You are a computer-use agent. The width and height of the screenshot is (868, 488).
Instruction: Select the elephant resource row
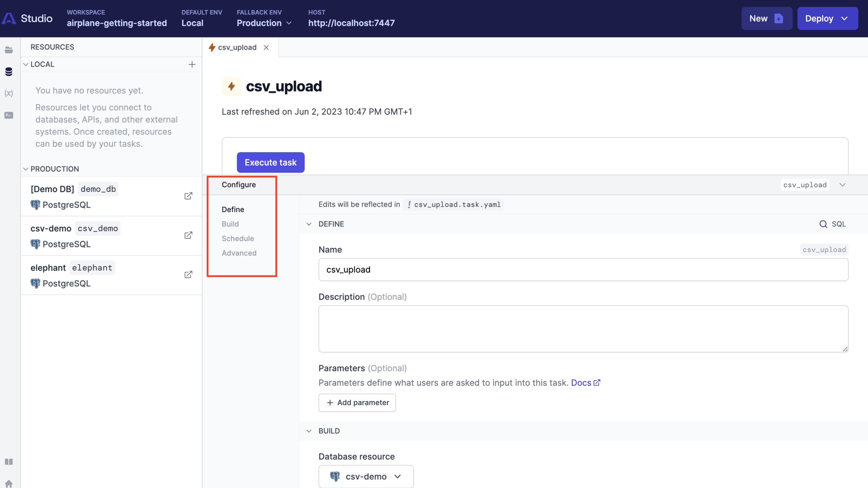(111, 275)
